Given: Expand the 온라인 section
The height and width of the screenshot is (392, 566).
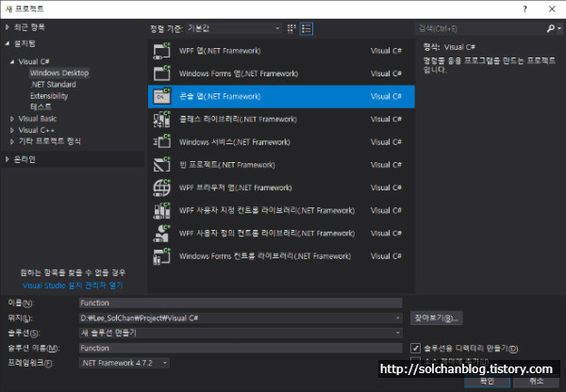Looking at the screenshot, I should [7, 159].
